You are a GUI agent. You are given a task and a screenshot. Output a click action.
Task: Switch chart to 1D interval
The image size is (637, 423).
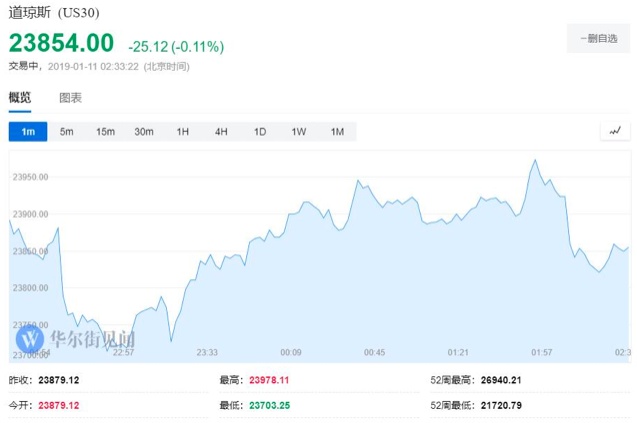point(260,132)
